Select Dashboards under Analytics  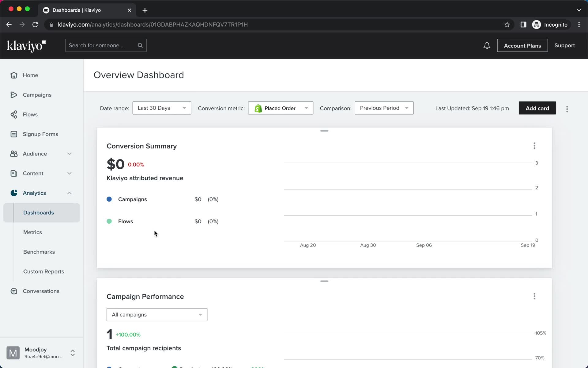coord(42,213)
